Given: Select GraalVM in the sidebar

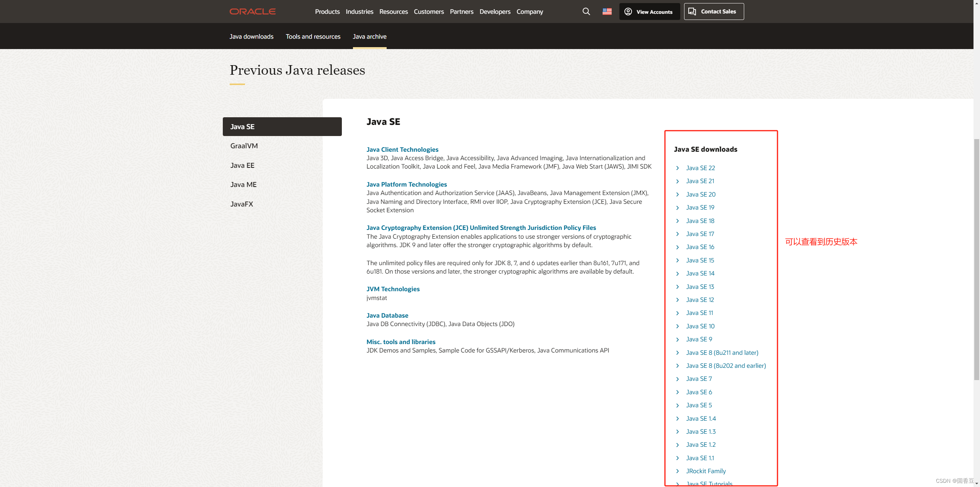Looking at the screenshot, I should click(244, 146).
